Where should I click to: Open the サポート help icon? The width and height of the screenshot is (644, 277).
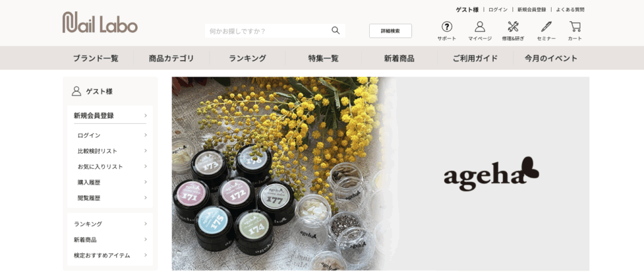(x=447, y=26)
